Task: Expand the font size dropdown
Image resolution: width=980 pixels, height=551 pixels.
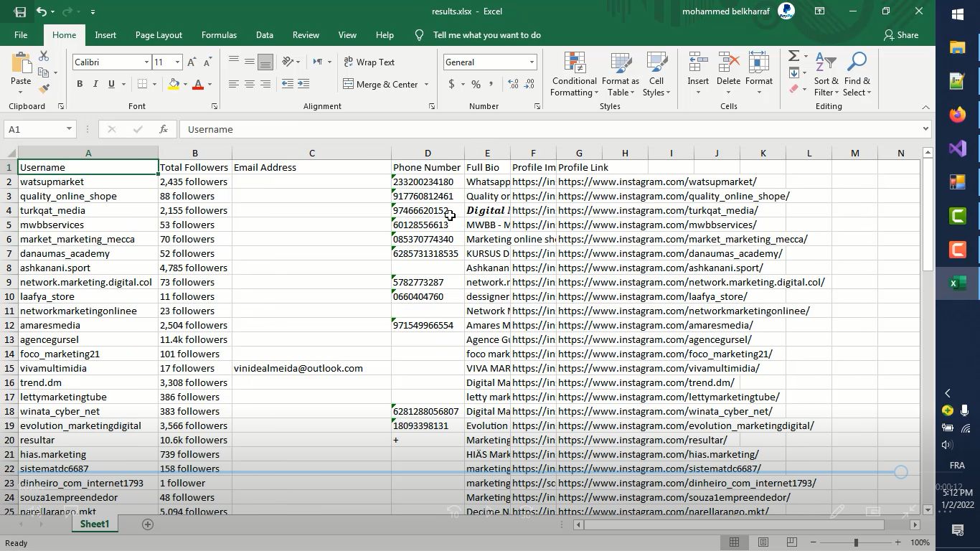Action: tap(177, 62)
